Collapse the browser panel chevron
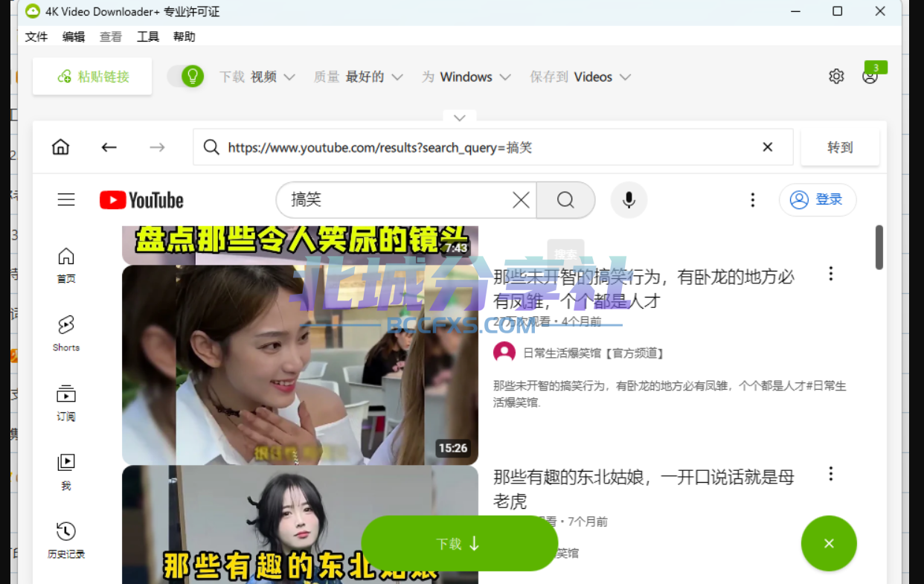The image size is (924, 584). point(460,118)
